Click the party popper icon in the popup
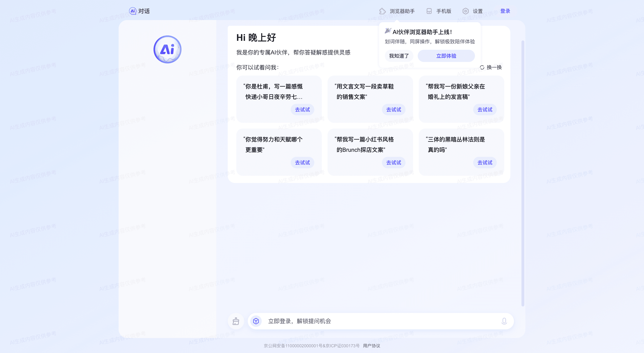Image resolution: width=644 pixels, height=353 pixels. (388, 31)
